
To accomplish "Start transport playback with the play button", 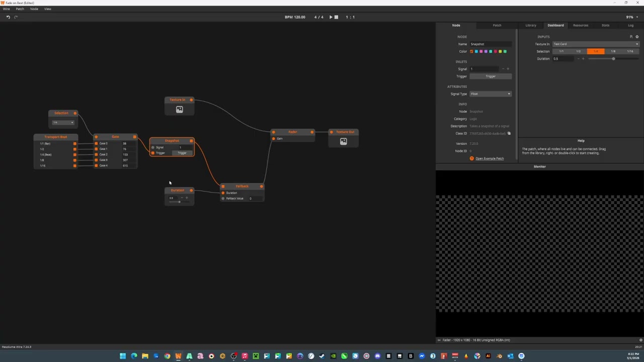I will (331, 17).
